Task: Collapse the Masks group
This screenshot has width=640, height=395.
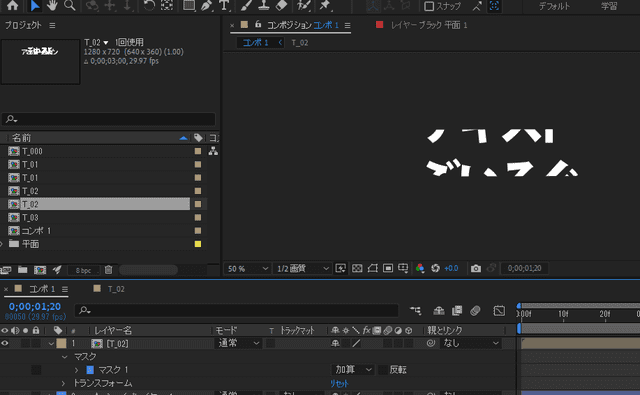Action: [64, 357]
